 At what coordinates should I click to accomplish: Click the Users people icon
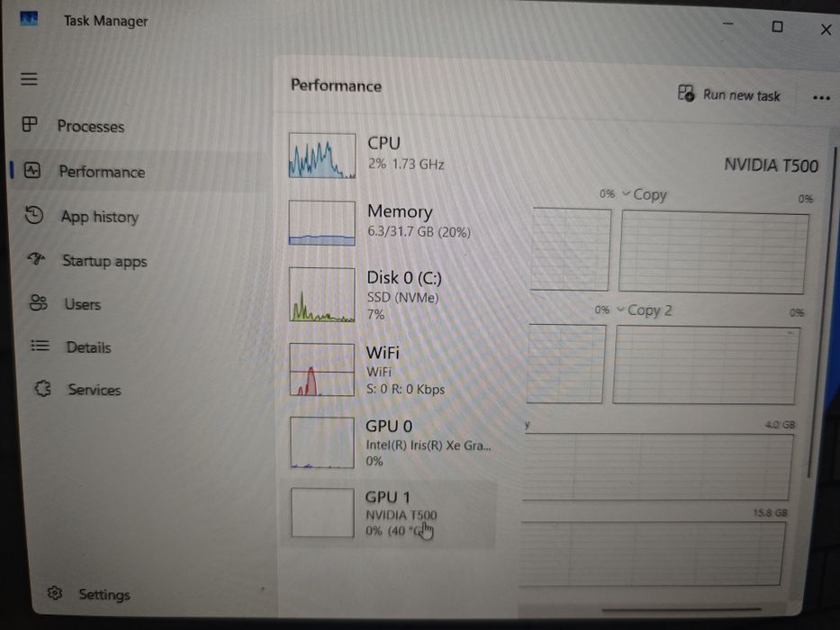[x=38, y=302]
